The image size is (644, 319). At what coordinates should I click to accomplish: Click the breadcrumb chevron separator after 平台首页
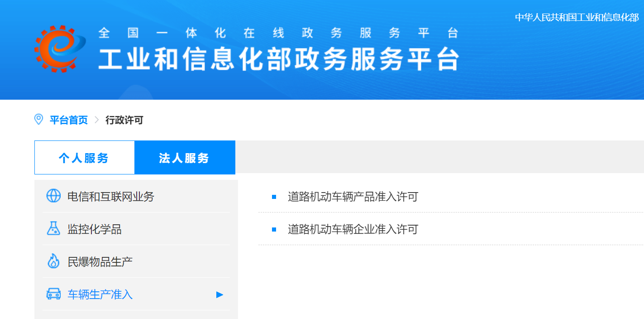[x=96, y=120]
